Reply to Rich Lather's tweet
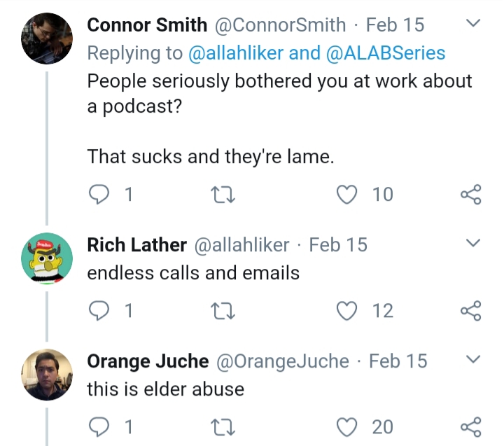Image resolution: width=504 pixels, height=446 pixels. tap(99, 311)
